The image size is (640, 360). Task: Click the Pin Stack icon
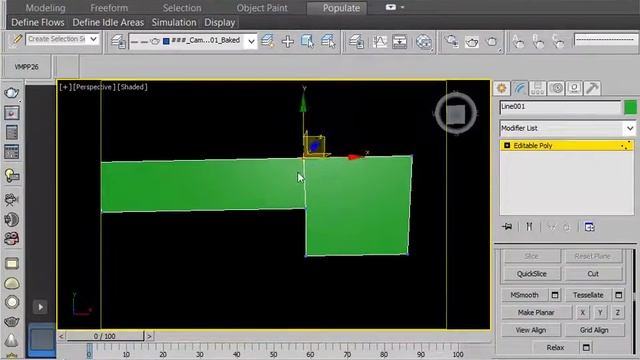point(507,227)
